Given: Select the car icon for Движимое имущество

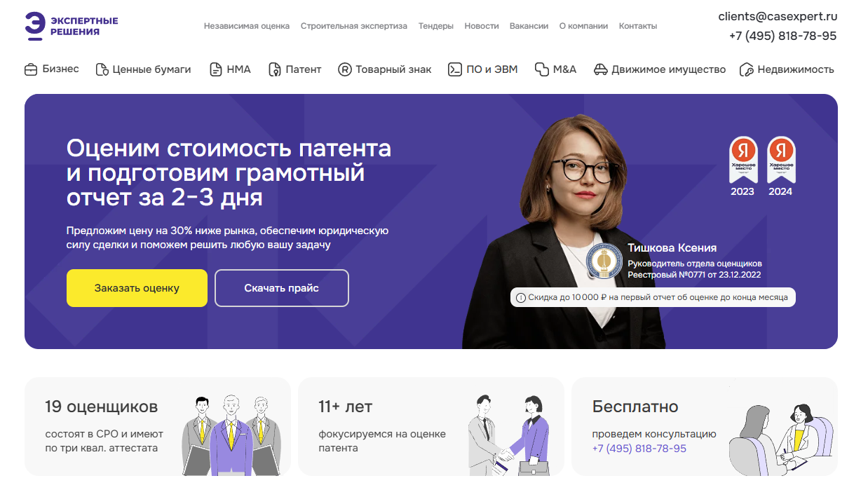Looking at the screenshot, I should click(x=600, y=69).
